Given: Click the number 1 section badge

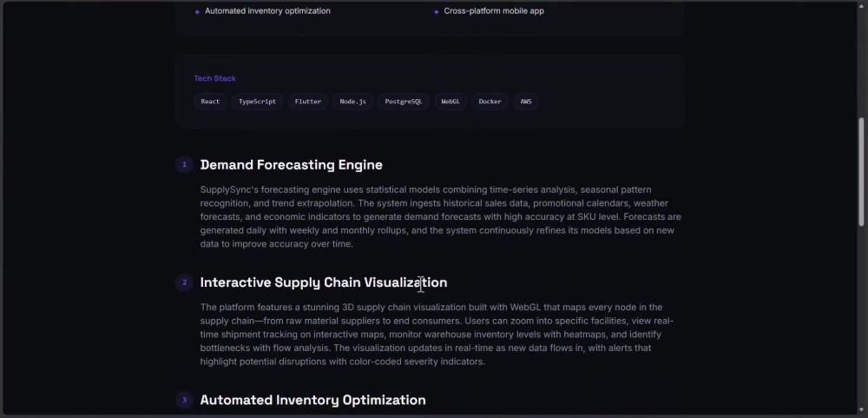Looking at the screenshot, I should [x=184, y=164].
